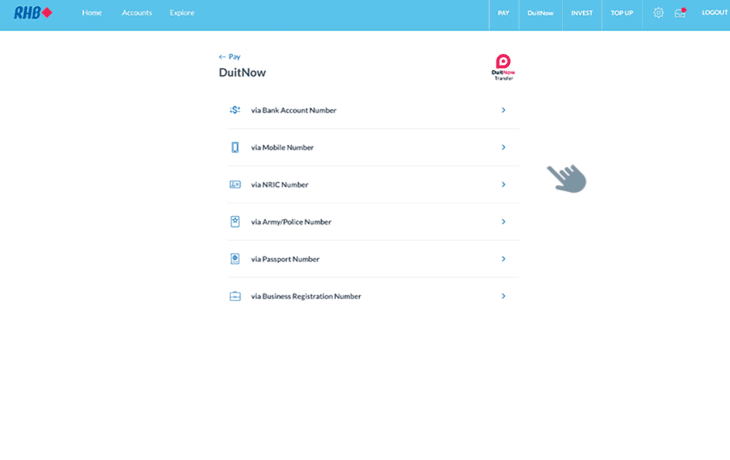Open the Home menu

pyautogui.click(x=92, y=13)
